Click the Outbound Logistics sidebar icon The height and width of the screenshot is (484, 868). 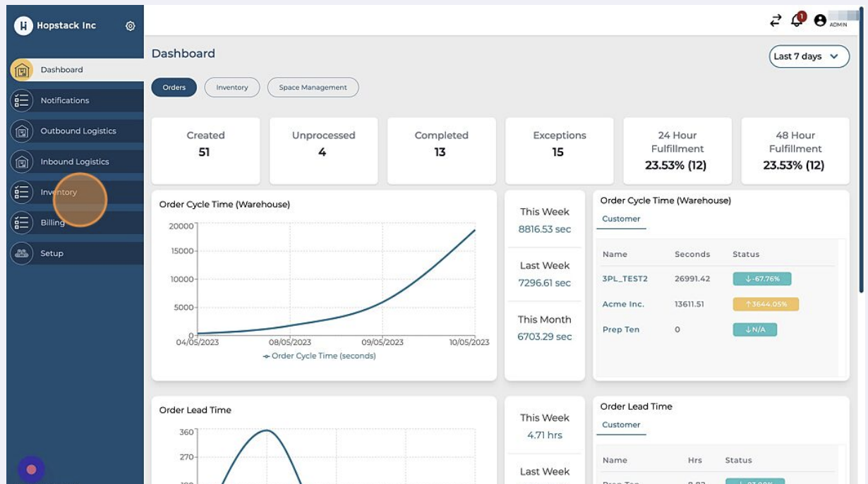point(22,131)
